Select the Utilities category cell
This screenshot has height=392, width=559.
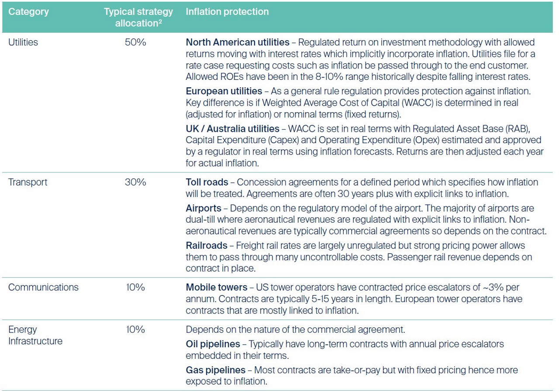coord(23,42)
